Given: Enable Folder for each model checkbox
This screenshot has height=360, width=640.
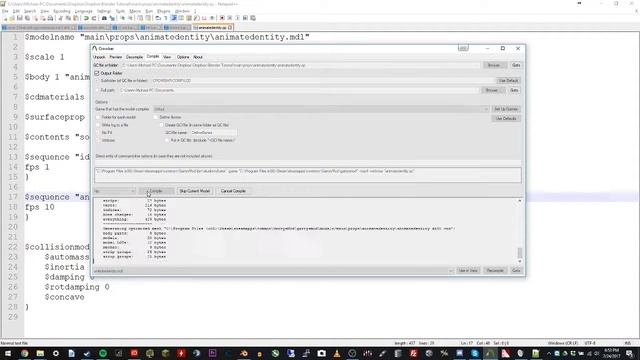Looking at the screenshot, I should pos(98,117).
